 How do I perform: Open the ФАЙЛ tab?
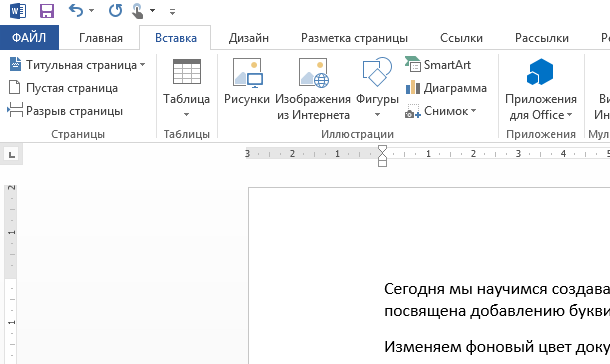click(x=29, y=38)
